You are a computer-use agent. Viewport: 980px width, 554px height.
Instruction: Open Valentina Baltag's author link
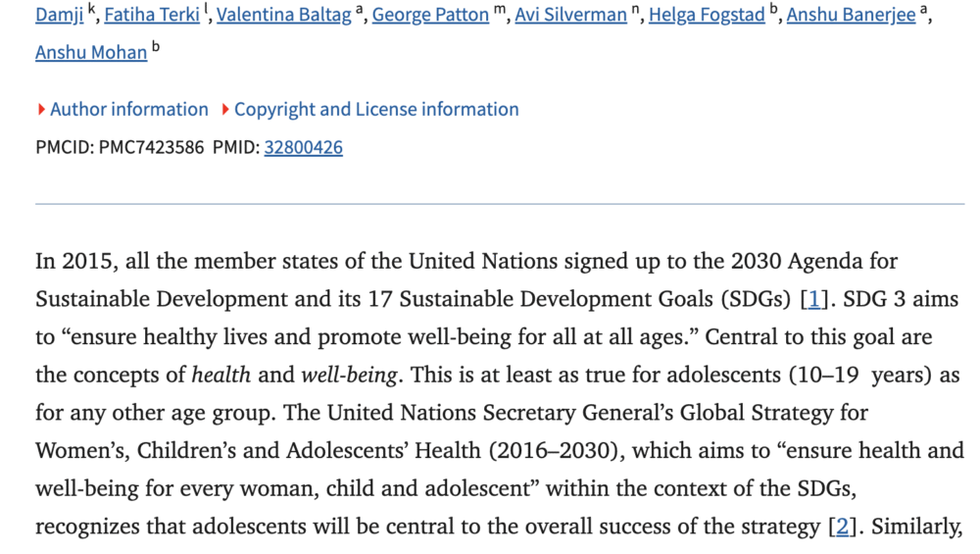pos(283,16)
